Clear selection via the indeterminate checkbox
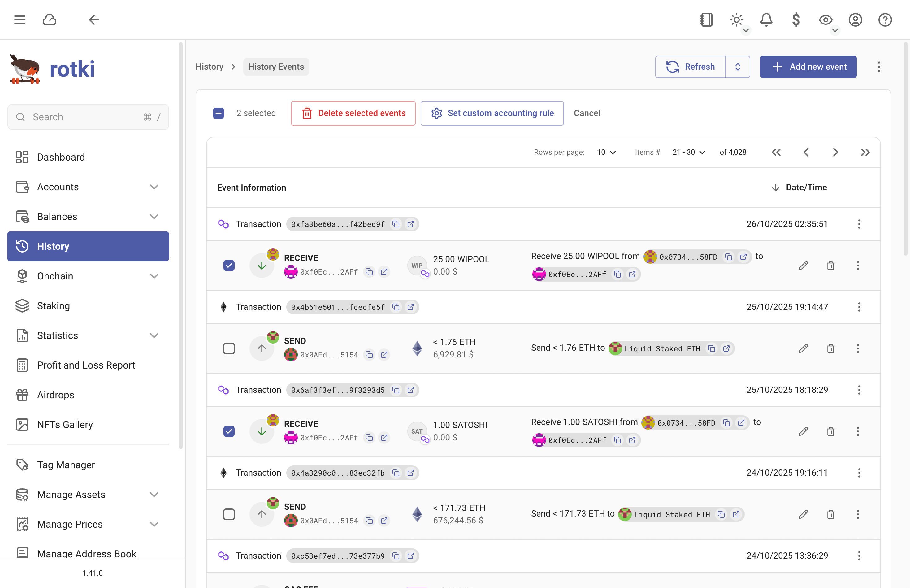This screenshot has height=588, width=910. pyautogui.click(x=219, y=113)
